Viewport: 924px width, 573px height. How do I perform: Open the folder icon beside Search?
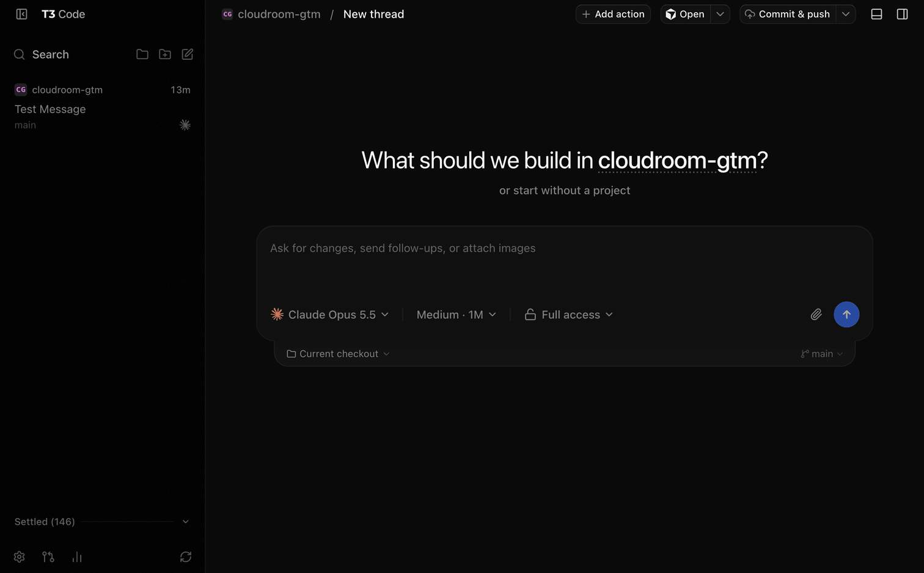coord(142,54)
